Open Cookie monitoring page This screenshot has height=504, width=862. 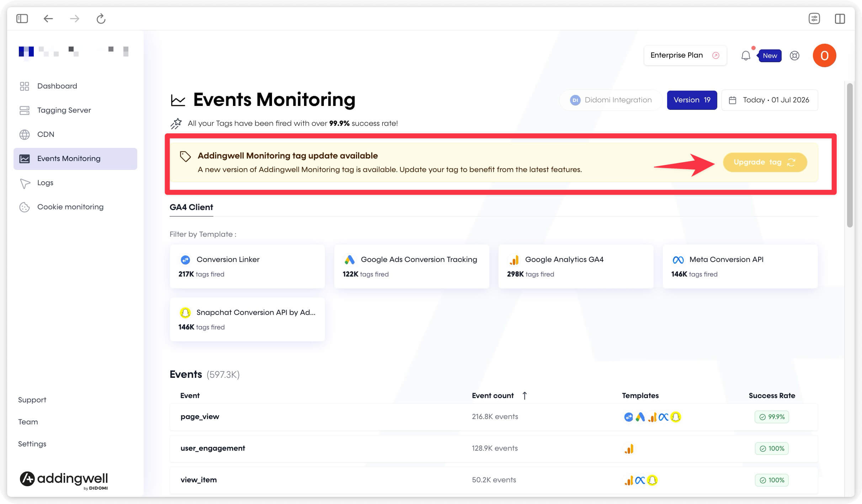click(75, 207)
